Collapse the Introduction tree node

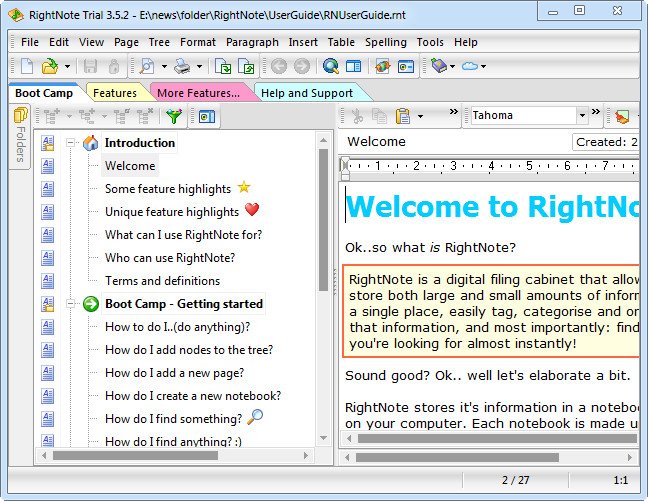[x=71, y=143]
